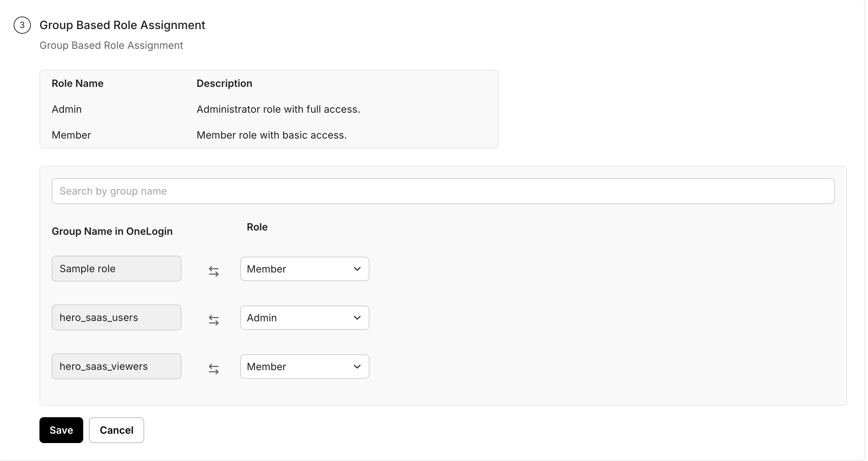This screenshot has height=461, width=868.
Task: Click the Group Based Role Assignment heading
Action: coord(122,25)
